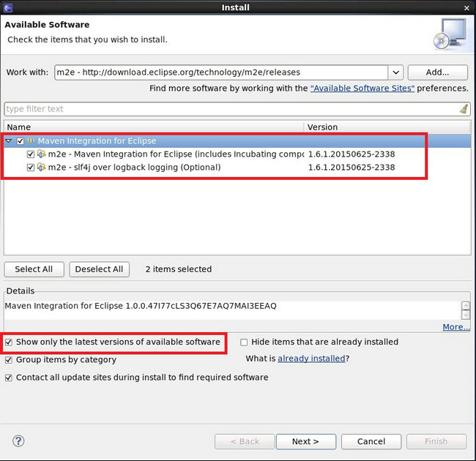Uncheck m2e - Maven Integration for Eclipse item

pyautogui.click(x=30, y=154)
